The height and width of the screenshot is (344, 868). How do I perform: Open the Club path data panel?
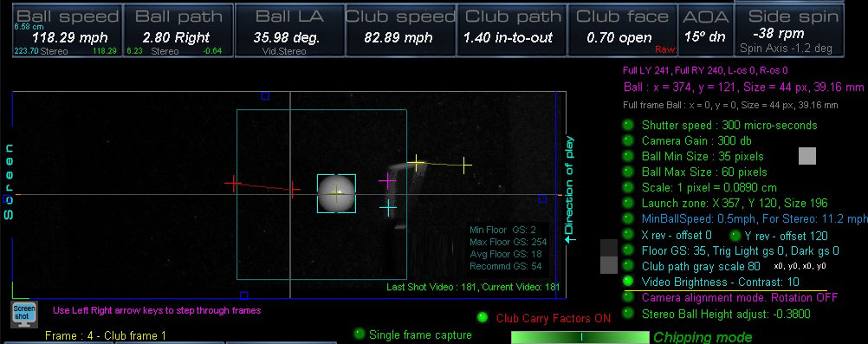[x=512, y=31]
